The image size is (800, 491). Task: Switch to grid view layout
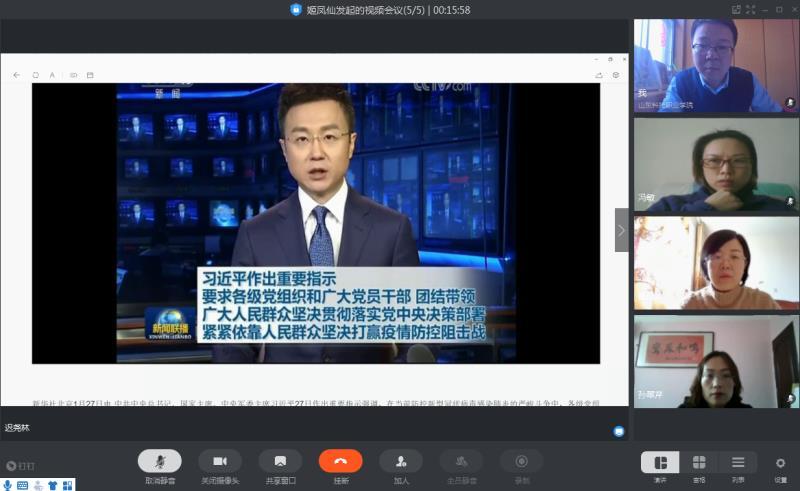pyautogui.click(x=699, y=462)
